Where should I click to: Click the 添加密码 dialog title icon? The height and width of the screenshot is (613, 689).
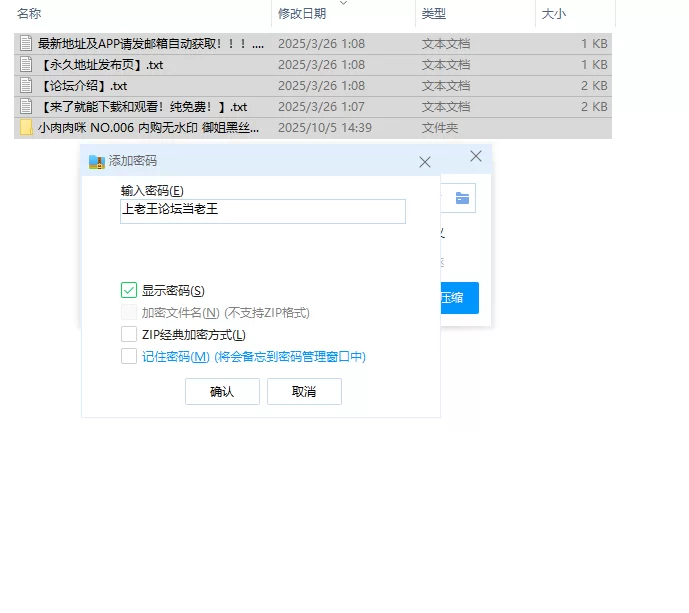point(96,161)
